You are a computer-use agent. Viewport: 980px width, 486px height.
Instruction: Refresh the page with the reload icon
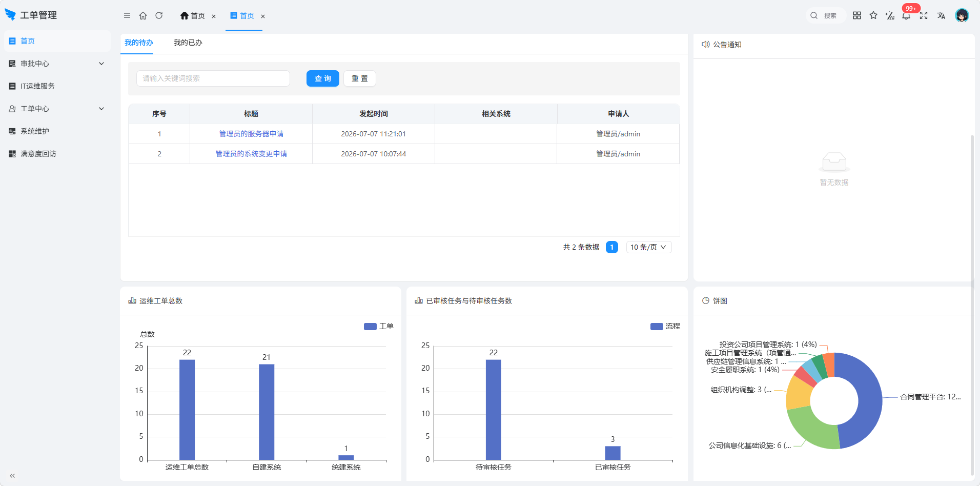pyautogui.click(x=159, y=16)
